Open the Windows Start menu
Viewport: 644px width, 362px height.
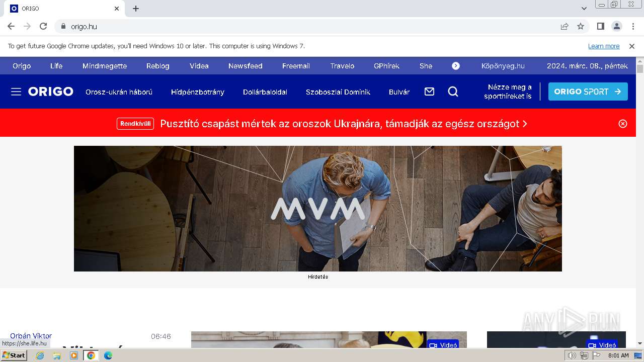[x=14, y=355]
